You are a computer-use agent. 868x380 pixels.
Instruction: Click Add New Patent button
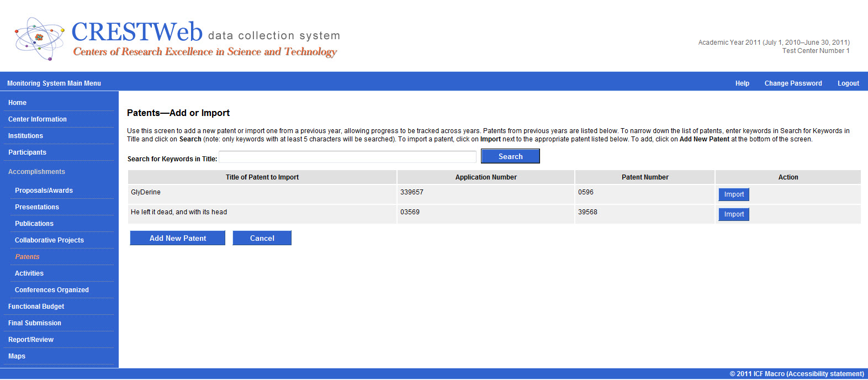(178, 238)
